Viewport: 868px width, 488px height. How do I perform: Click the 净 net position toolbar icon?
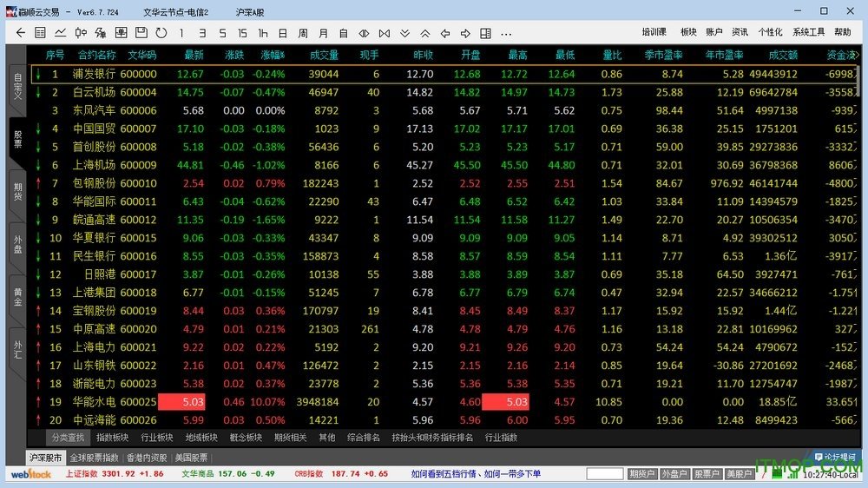tap(101, 33)
